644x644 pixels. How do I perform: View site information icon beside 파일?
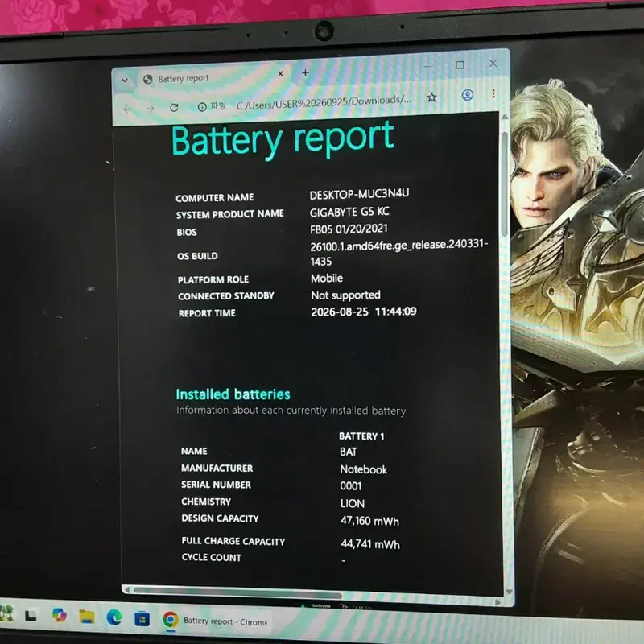pyautogui.click(x=202, y=107)
